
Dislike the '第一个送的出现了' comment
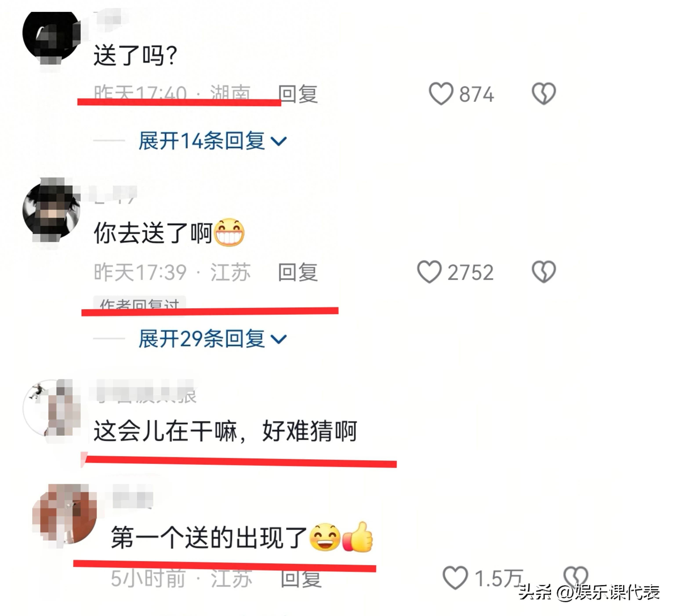[x=575, y=577]
